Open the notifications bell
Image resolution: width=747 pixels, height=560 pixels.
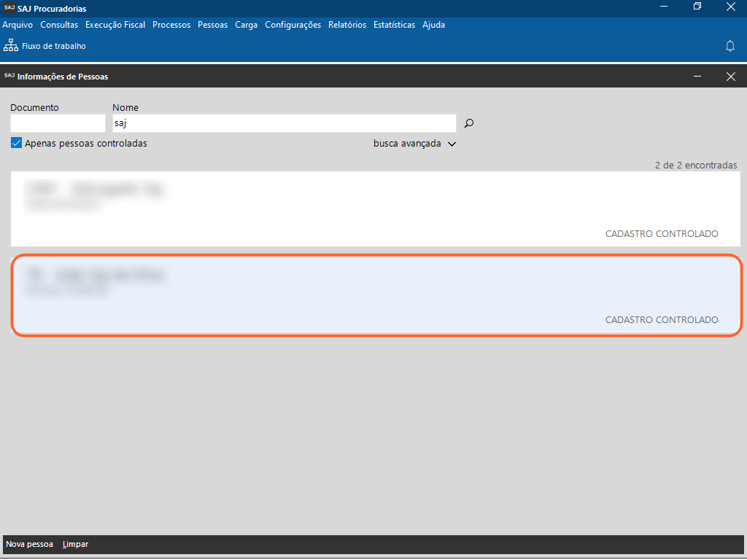click(729, 46)
